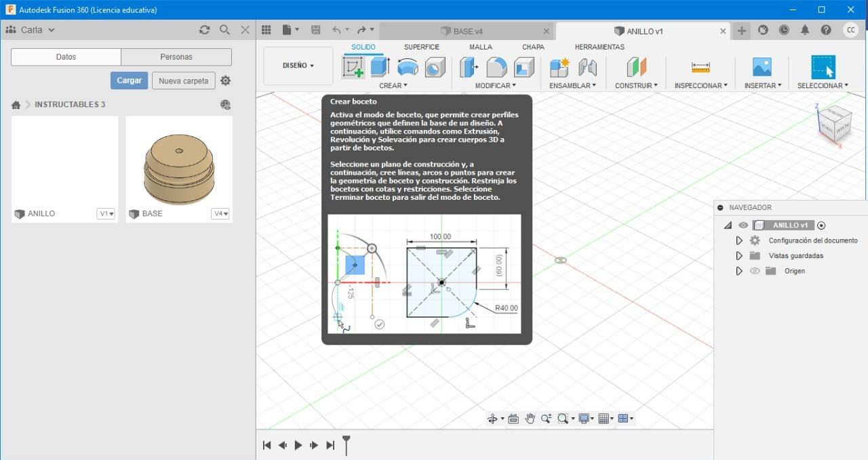Select the Hole tool icon
Screen dimensions: 868x460
435,67
